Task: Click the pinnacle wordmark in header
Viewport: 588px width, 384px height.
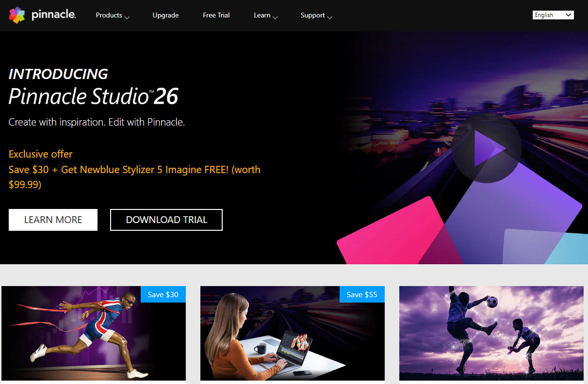Action: [x=53, y=16]
